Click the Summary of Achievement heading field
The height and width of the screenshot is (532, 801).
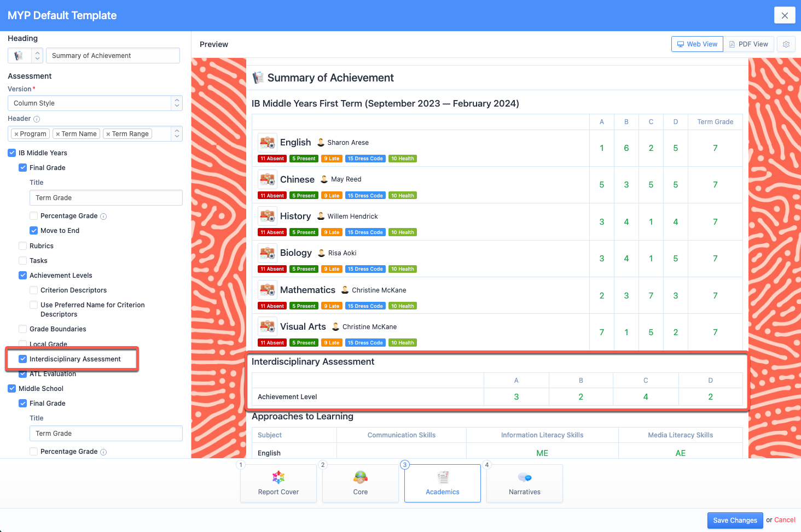(113, 56)
